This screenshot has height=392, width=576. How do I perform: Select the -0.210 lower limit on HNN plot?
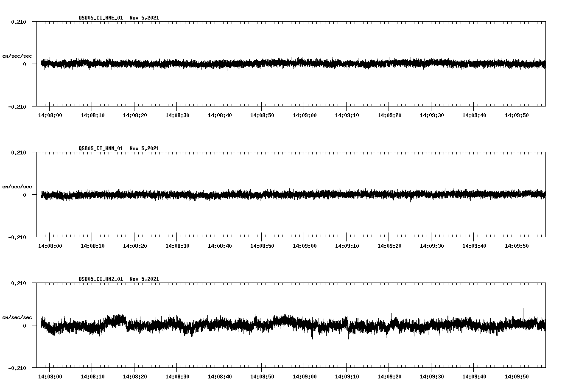tap(17, 237)
